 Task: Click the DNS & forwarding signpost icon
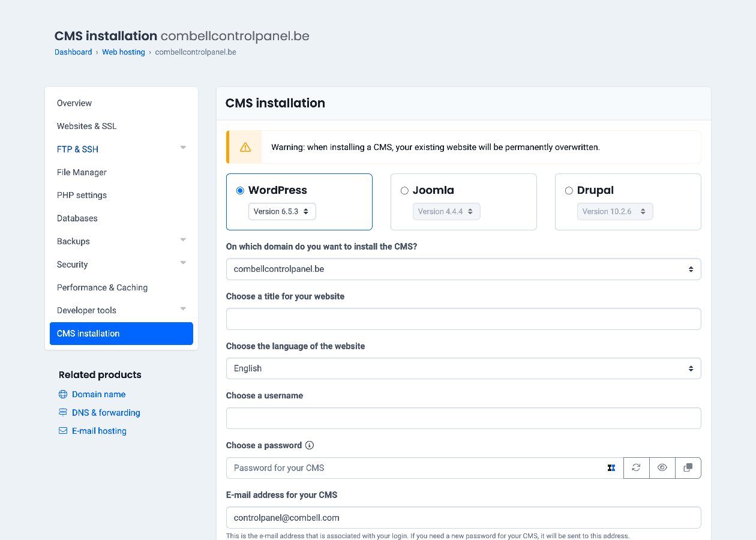point(63,413)
